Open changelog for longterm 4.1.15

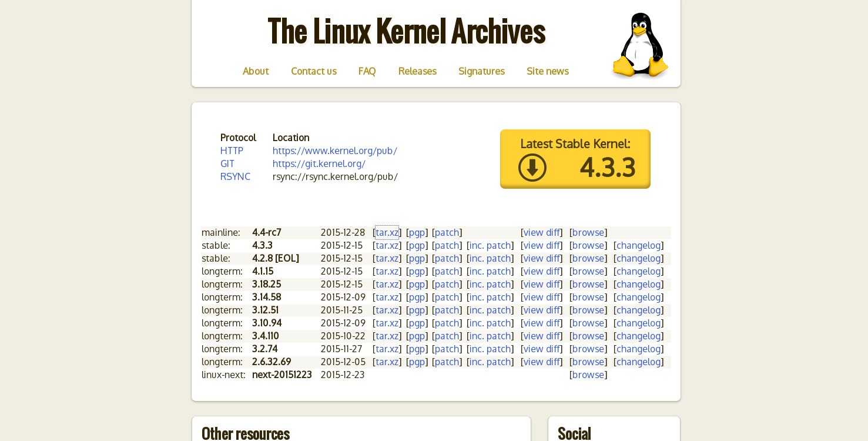tap(638, 271)
